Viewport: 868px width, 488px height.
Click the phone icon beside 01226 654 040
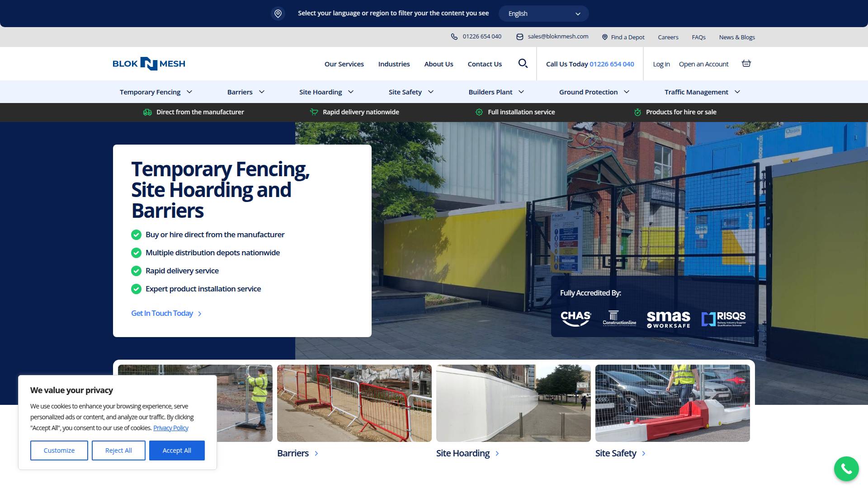point(454,37)
